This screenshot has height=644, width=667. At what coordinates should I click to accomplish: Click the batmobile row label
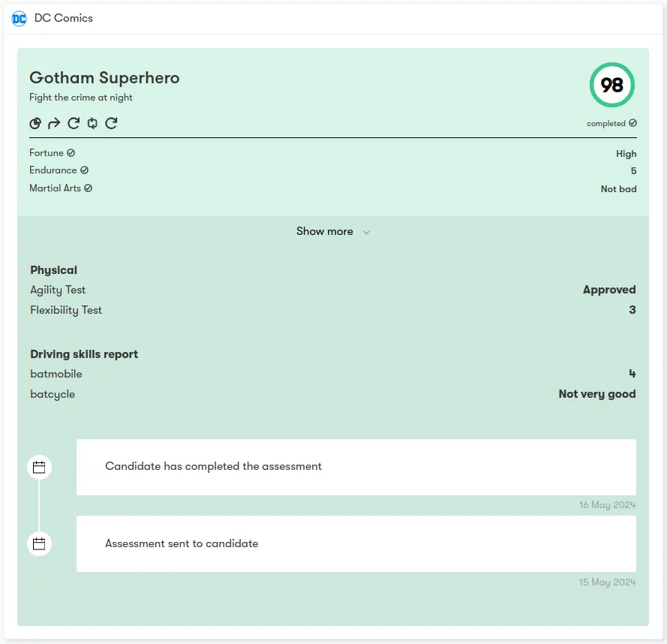[x=56, y=374]
